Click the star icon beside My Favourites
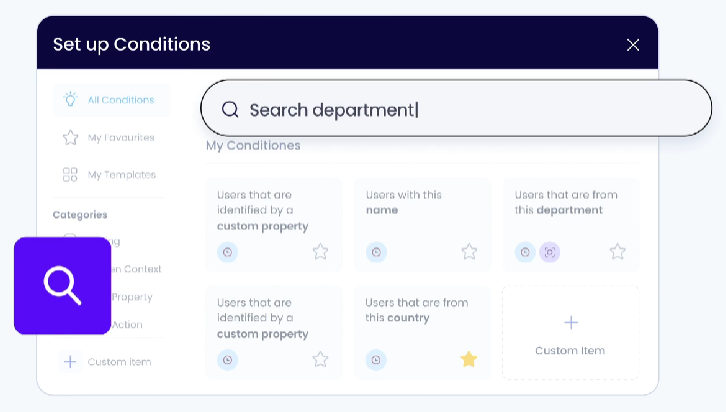Image resolution: width=726 pixels, height=412 pixels. (70, 137)
